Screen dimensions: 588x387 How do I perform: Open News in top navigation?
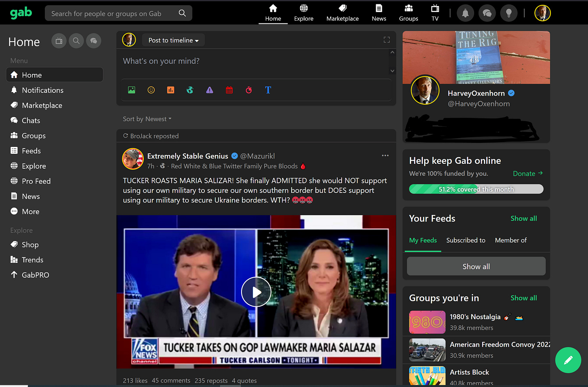click(379, 13)
